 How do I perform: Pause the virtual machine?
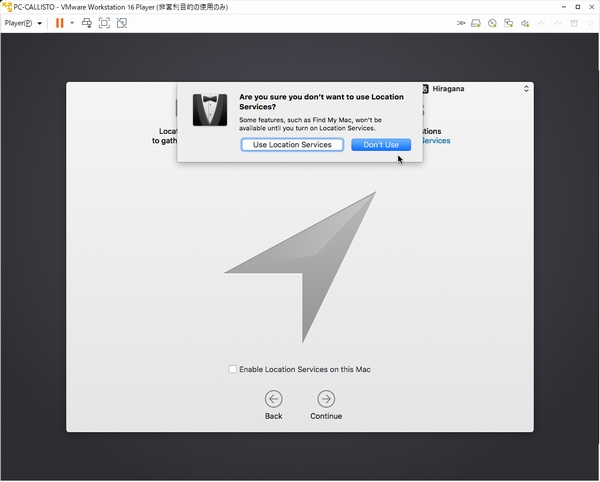[59, 23]
